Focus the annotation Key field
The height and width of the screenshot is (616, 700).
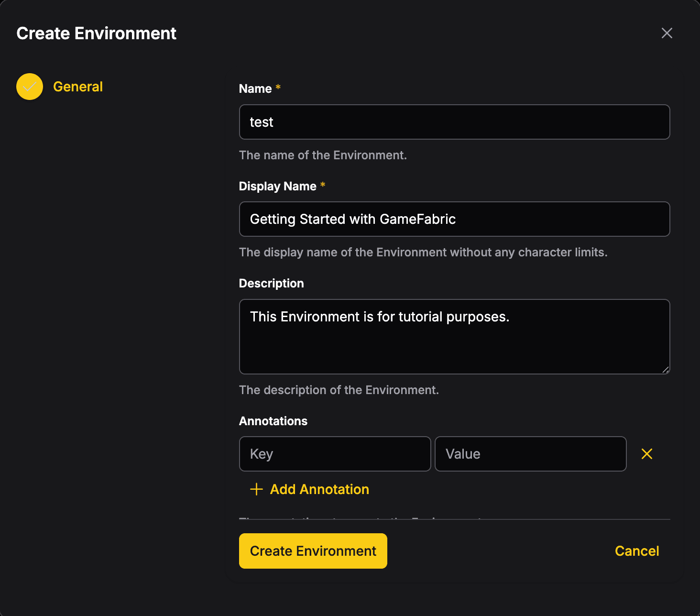point(335,454)
